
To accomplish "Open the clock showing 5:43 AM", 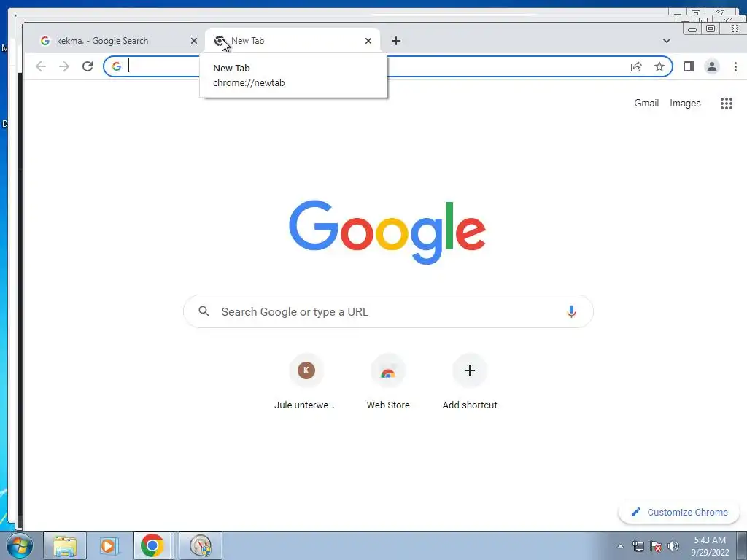I will [x=710, y=546].
